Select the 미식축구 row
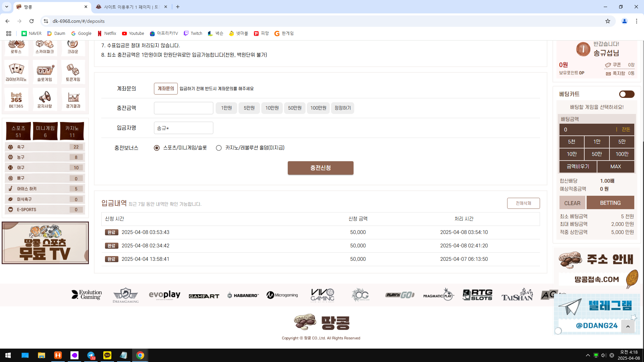 (x=45, y=199)
